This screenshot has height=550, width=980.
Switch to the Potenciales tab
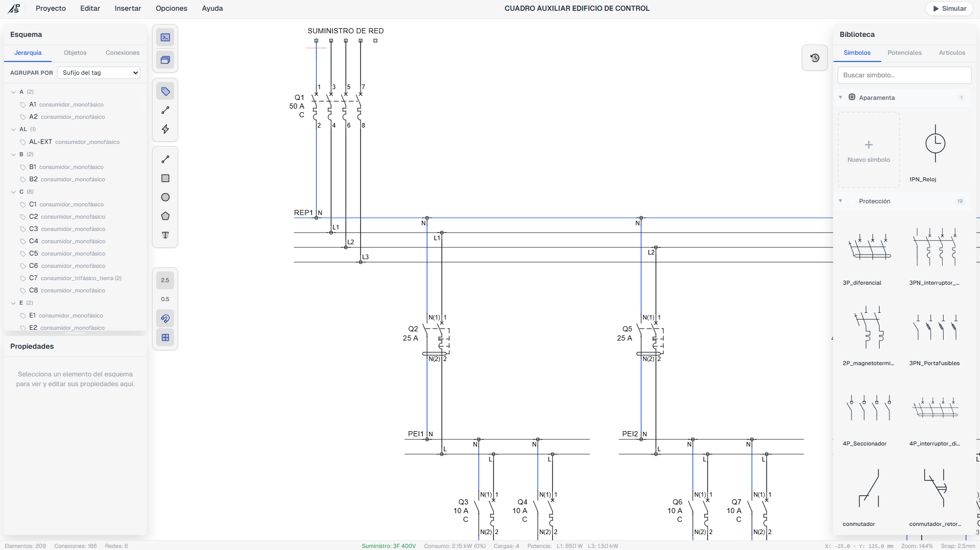coord(904,53)
